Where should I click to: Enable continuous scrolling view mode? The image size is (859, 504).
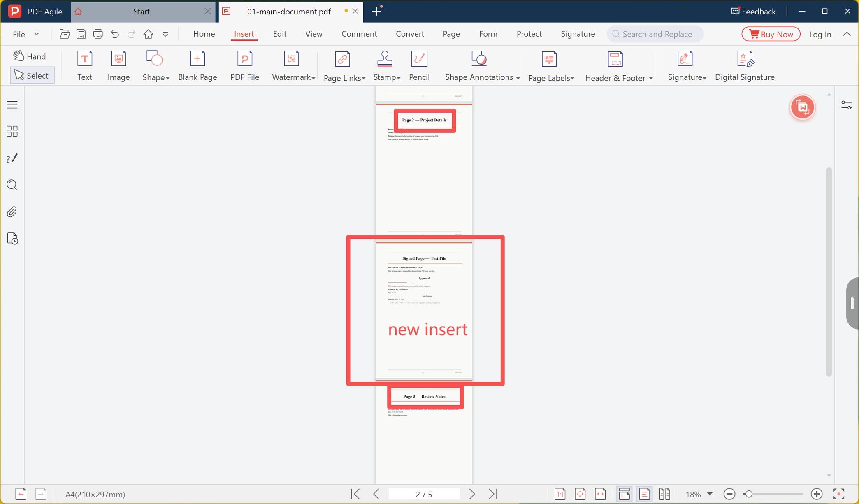(x=624, y=494)
